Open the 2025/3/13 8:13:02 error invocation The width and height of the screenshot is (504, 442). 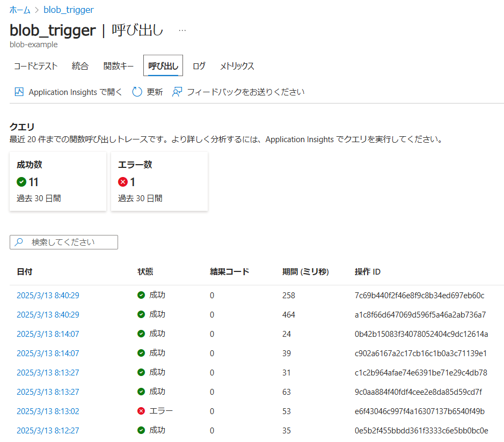pos(48,411)
